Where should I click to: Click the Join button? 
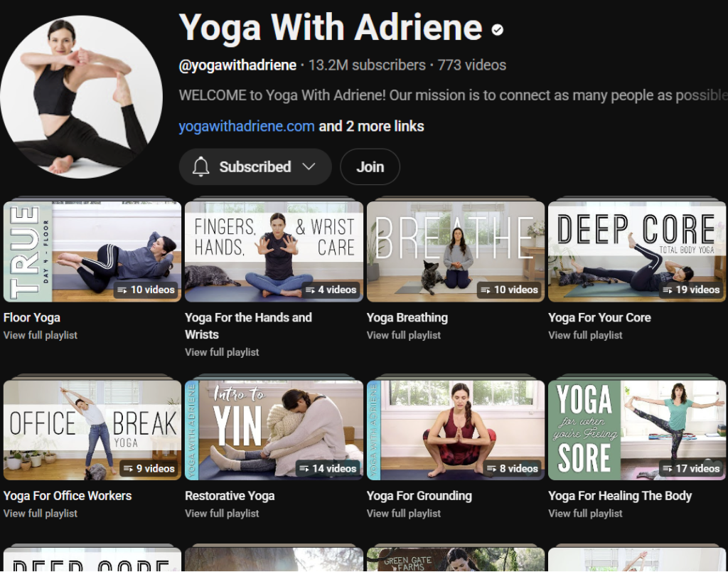click(370, 166)
